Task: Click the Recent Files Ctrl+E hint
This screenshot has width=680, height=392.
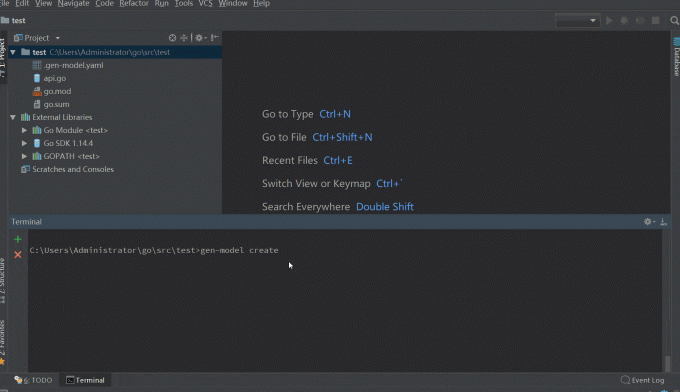Action: click(x=307, y=160)
